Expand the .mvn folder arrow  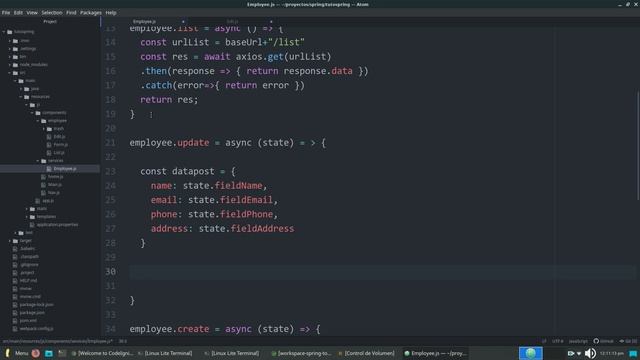[10, 41]
